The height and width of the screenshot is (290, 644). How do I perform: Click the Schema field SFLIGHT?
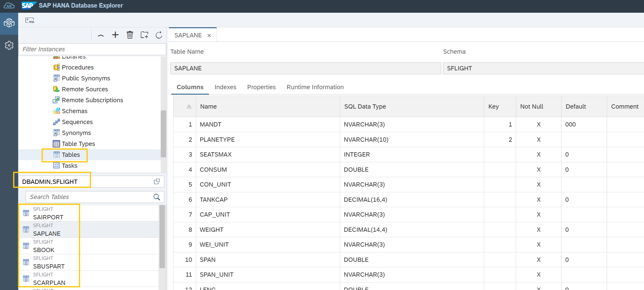click(543, 68)
